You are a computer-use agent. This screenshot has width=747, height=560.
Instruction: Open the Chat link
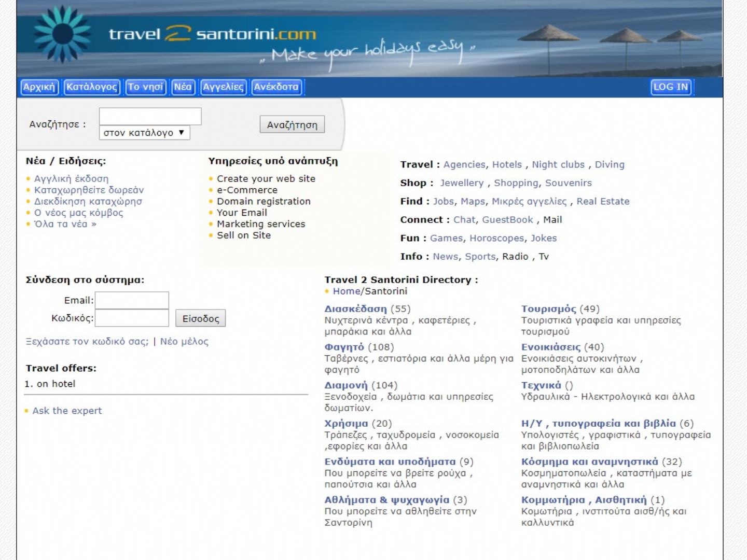coord(464,220)
